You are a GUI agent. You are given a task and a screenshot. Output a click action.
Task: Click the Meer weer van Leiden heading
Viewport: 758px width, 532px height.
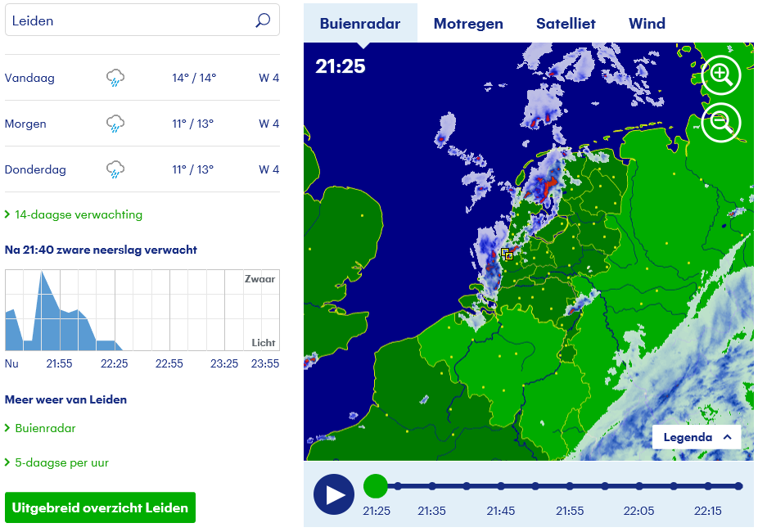click(65, 399)
